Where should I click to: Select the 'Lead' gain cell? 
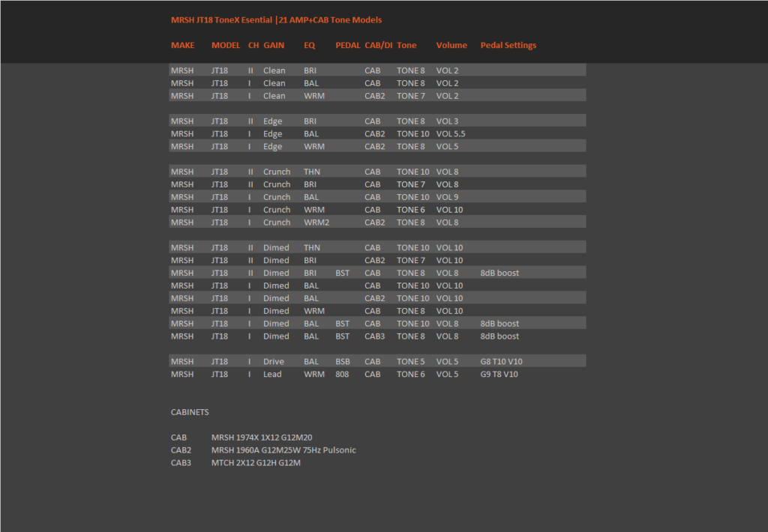(x=272, y=374)
